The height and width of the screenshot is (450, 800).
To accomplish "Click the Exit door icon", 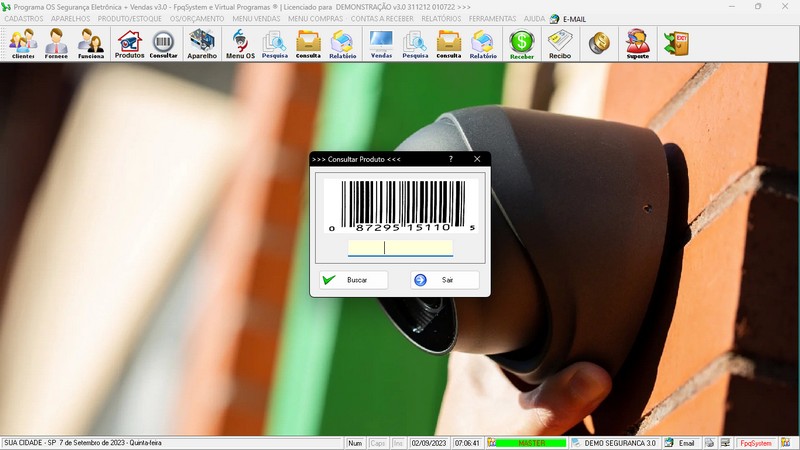I will [677, 44].
